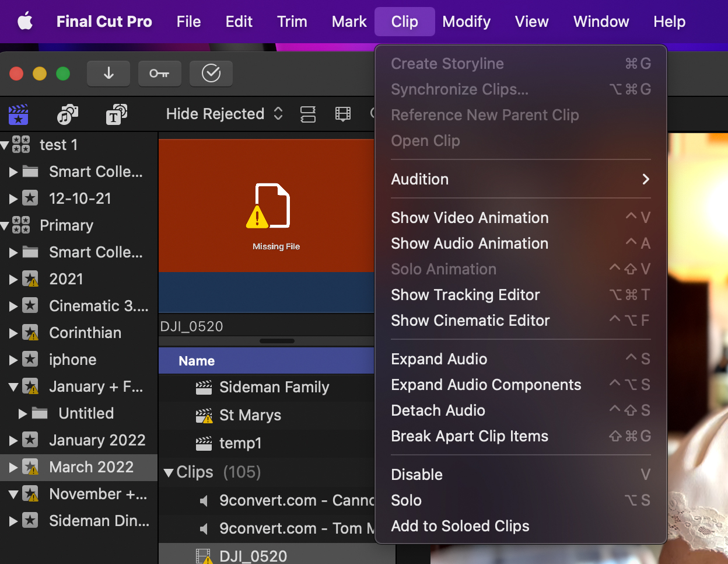This screenshot has height=564, width=728.
Task: Expand the Untitled folder under January
Action: (x=23, y=413)
